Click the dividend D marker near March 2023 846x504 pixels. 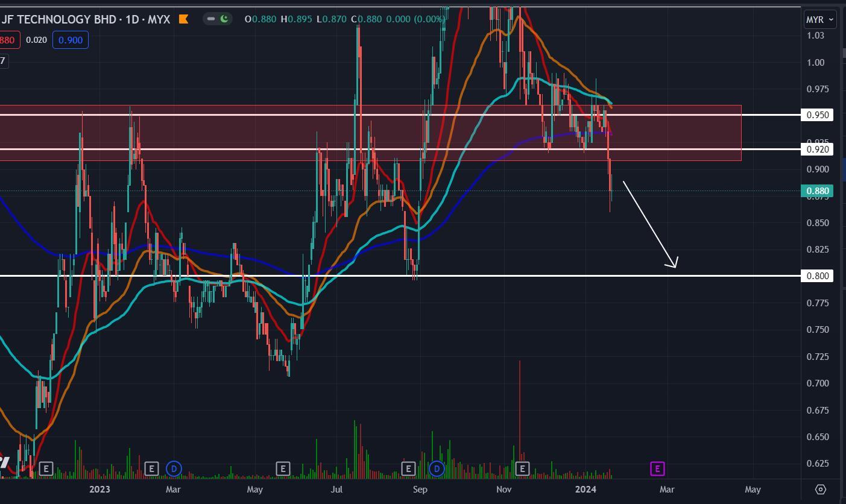[174, 468]
